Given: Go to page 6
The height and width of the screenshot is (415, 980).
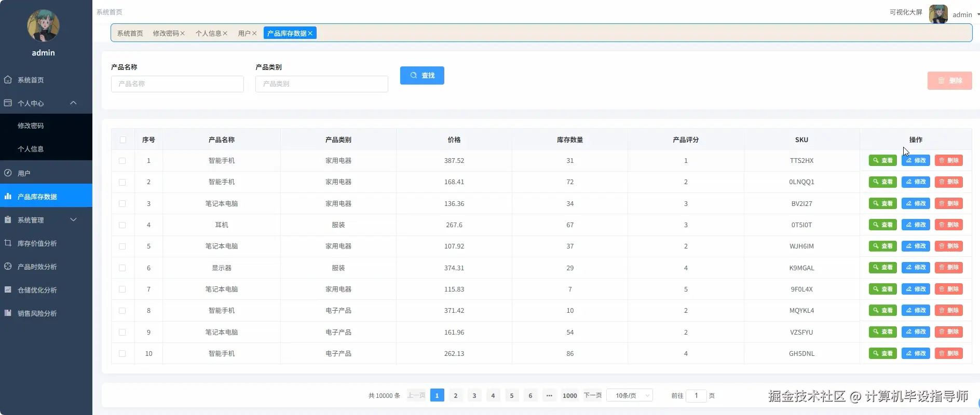Looking at the screenshot, I should coord(530,396).
